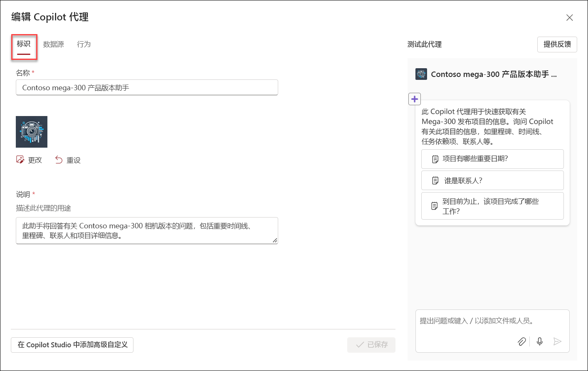Click the agent avatar in the test pane header
Screen dimensions: 588x371
pos(421,74)
